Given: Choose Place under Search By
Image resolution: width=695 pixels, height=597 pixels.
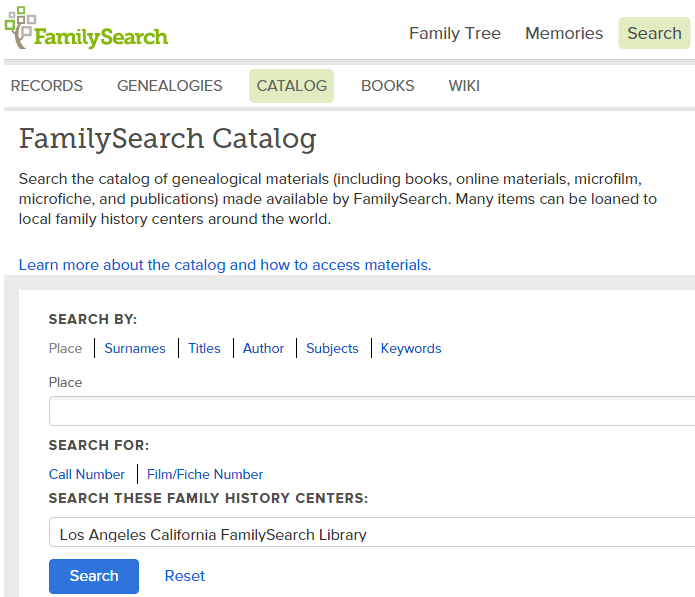Looking at the screenshot, I should tap(66, 348).
